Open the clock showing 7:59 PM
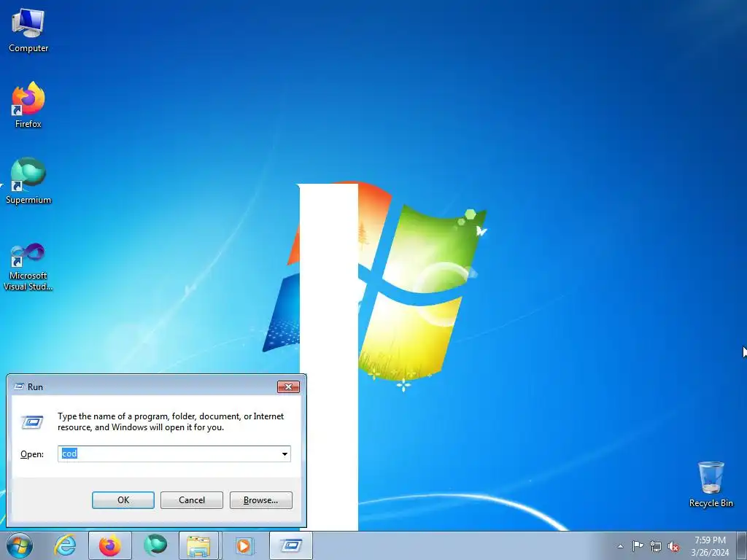747x560 pixels. click(x=710, y=546)
